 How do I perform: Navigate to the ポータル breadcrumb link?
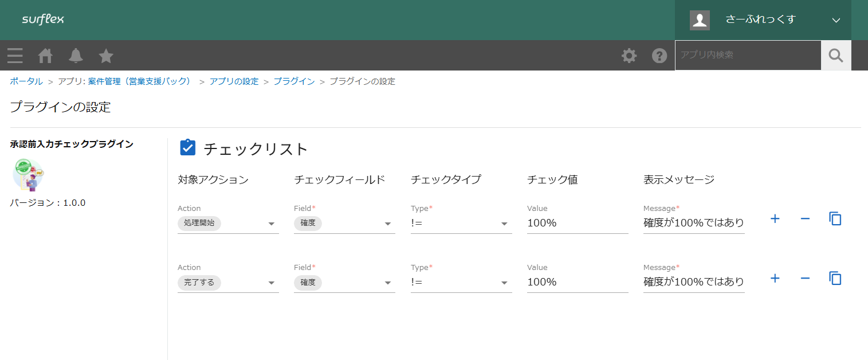point(26,81)
